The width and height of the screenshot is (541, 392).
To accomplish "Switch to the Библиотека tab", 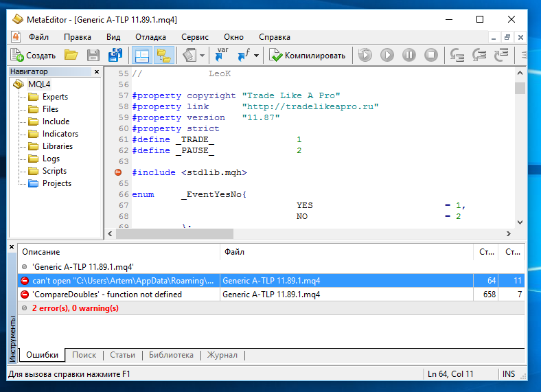I will [x=171, y=355].
